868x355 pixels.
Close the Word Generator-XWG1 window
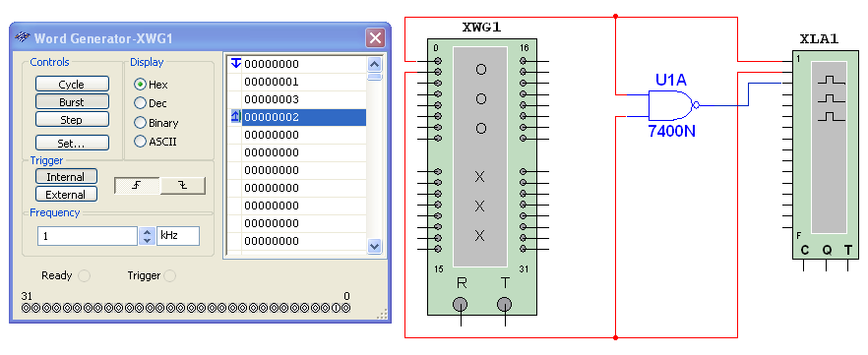[375, 37]
